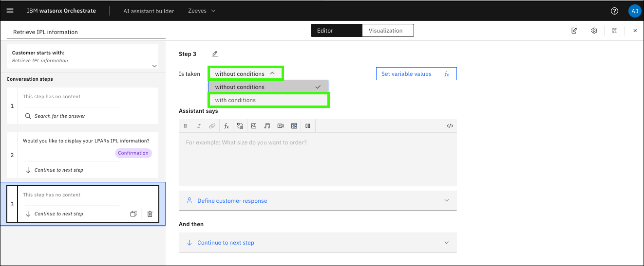Add a pause to the response
This screenshot has width=644, height=266.
pyautogui.click(x=307, y=126)
